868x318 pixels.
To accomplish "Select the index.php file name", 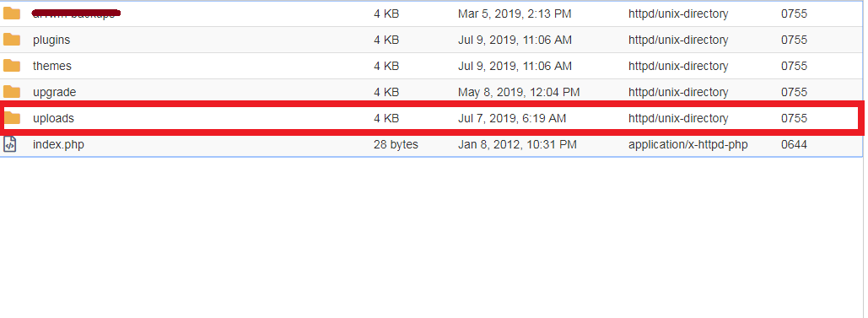I will (x=58, y=145).
